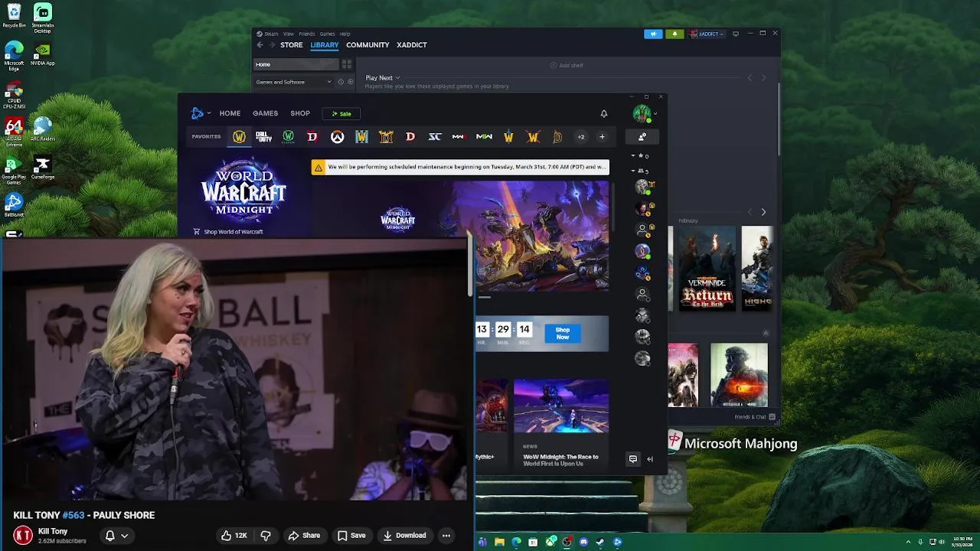Open Recycle Bin desktop icon

(x=14, y=16)
